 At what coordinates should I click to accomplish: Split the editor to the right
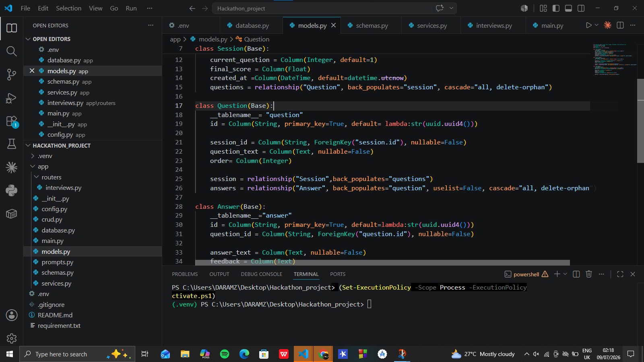tap(620, 25)
